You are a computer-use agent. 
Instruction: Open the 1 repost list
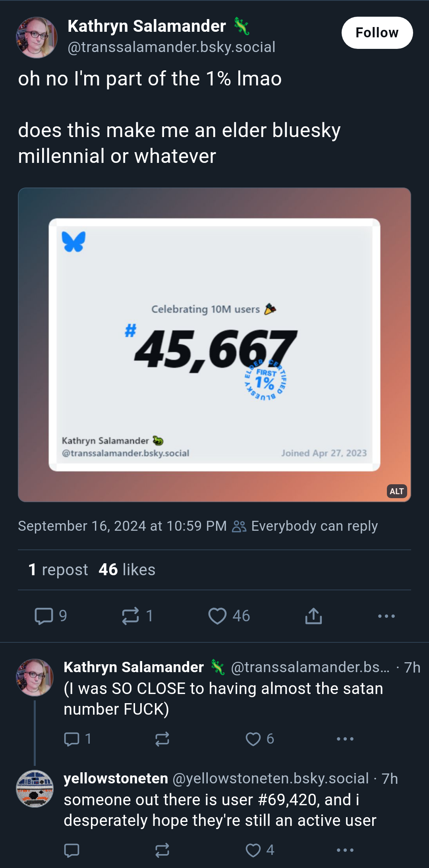pyautogui.click(x=58, y=570)
